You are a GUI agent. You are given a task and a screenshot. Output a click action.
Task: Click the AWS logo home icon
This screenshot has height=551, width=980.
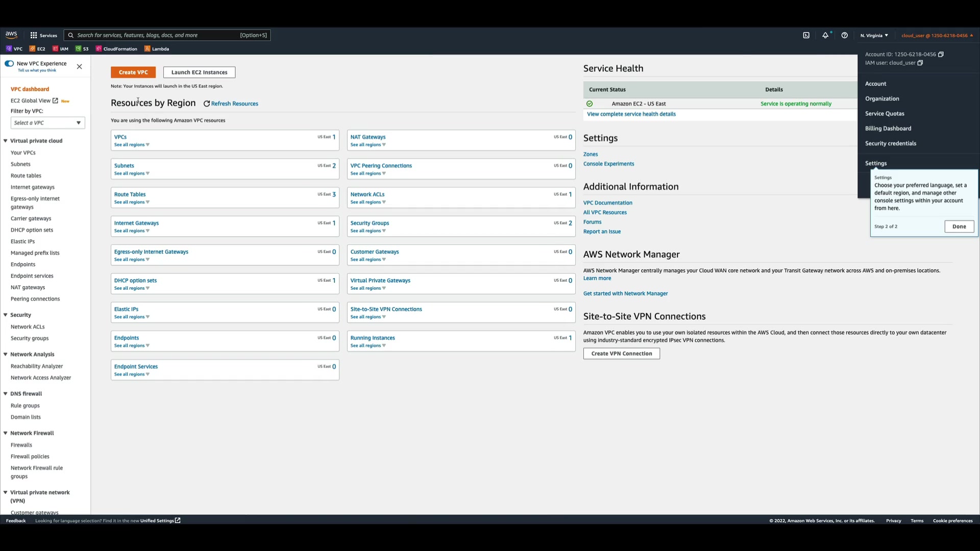tap(11, 35)
